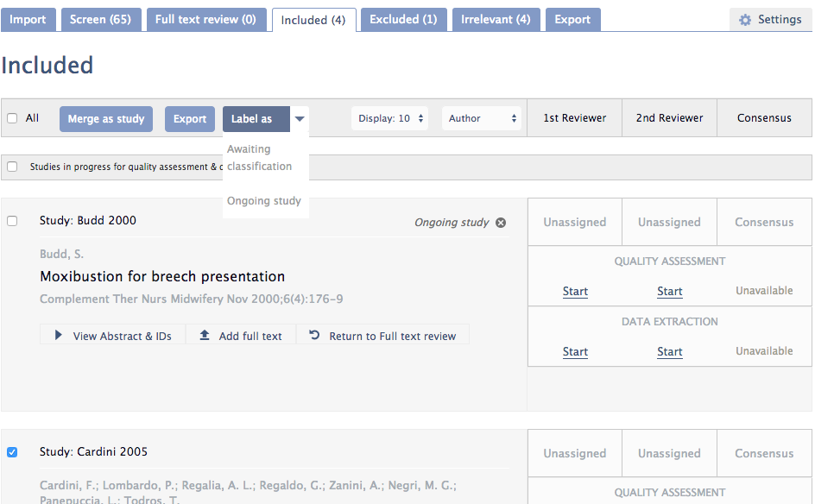Click the Return to Full text review icon
Viewport: 815px width, 504px height.
coord(314,335)
